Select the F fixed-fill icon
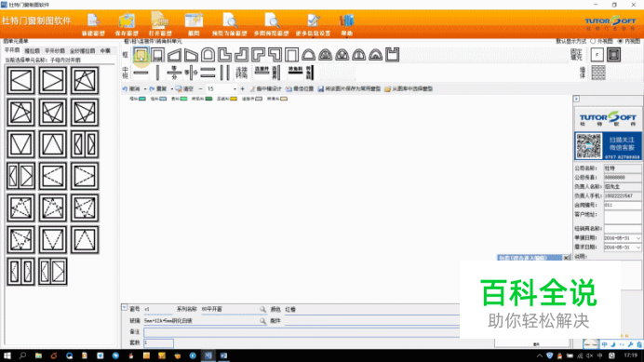Viewport: 644px width, 362px height. (597, 55)
